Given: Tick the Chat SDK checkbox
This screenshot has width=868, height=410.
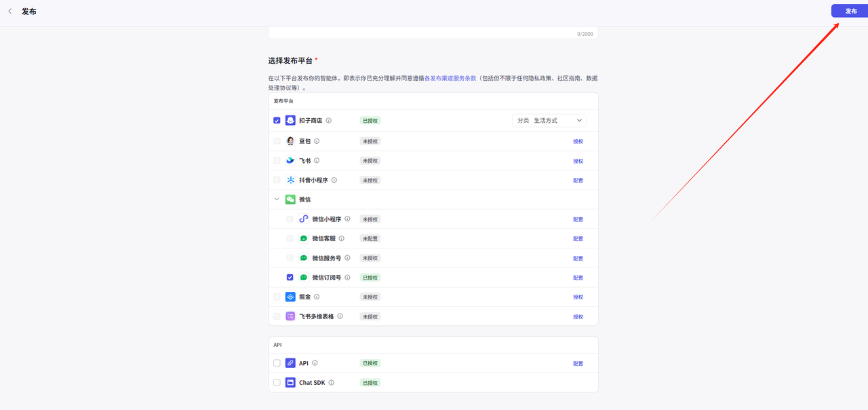Looking at the screenshot, I should tap(277, 383).
